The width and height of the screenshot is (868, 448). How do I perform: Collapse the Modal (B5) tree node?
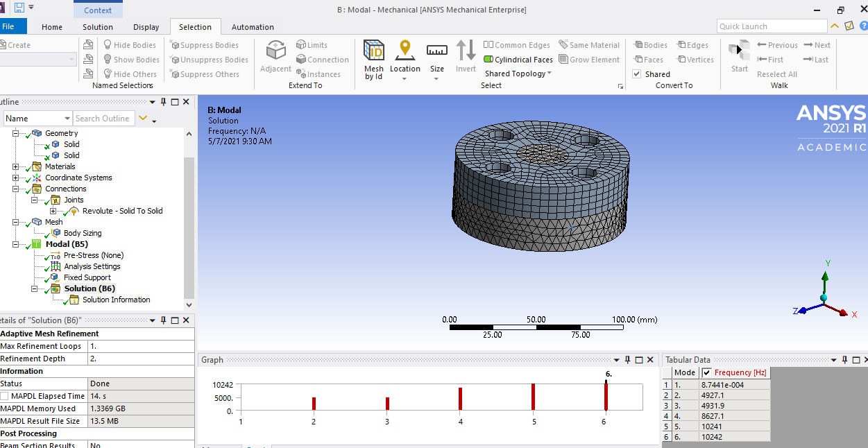point(16,244)
